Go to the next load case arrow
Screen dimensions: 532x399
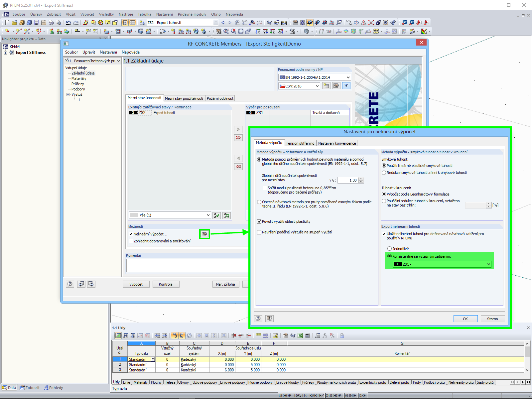[230, 23]
